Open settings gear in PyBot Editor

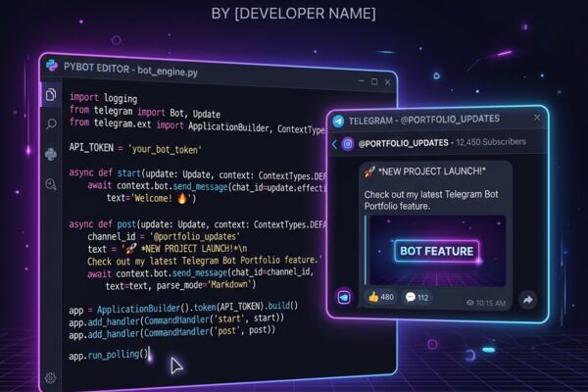[51, 377]
